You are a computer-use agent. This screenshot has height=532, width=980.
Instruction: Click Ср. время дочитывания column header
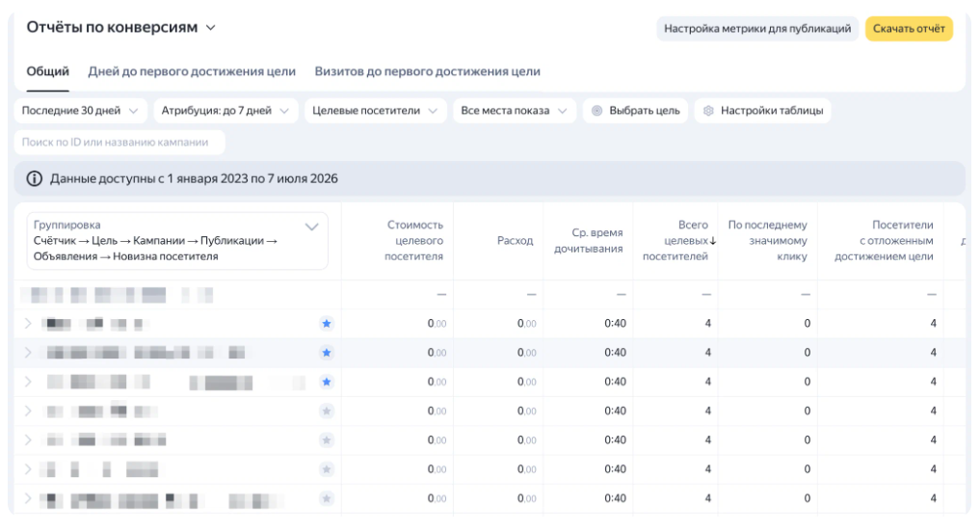(588, 241)
